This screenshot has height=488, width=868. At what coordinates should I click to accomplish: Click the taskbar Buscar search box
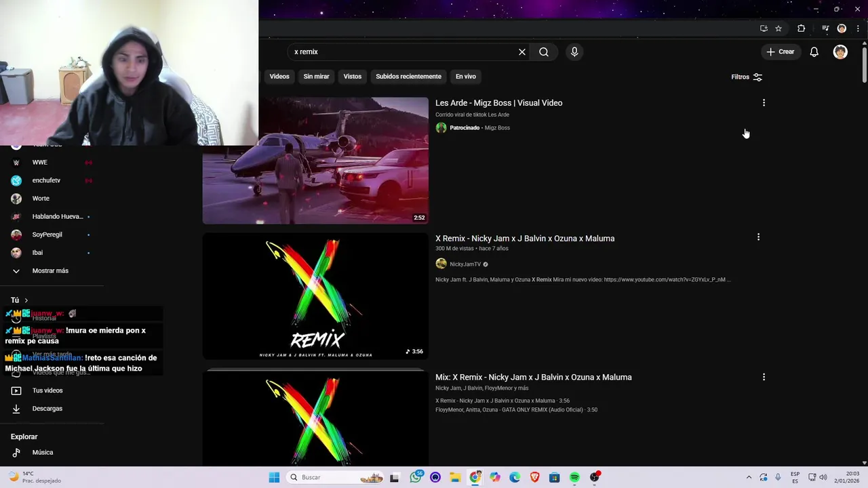(x=336, y=477)
